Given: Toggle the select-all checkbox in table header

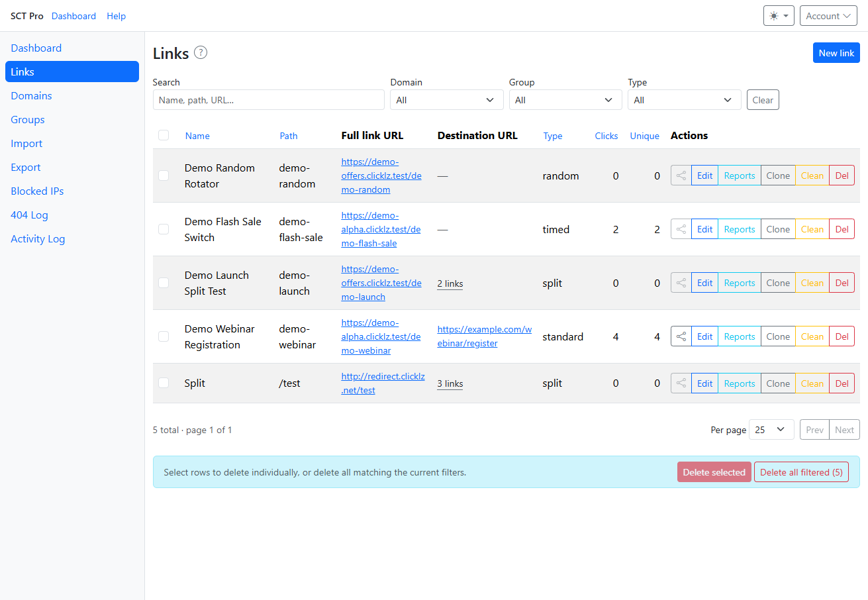Looking at the screenshot, I should click(x=164, y=136).
